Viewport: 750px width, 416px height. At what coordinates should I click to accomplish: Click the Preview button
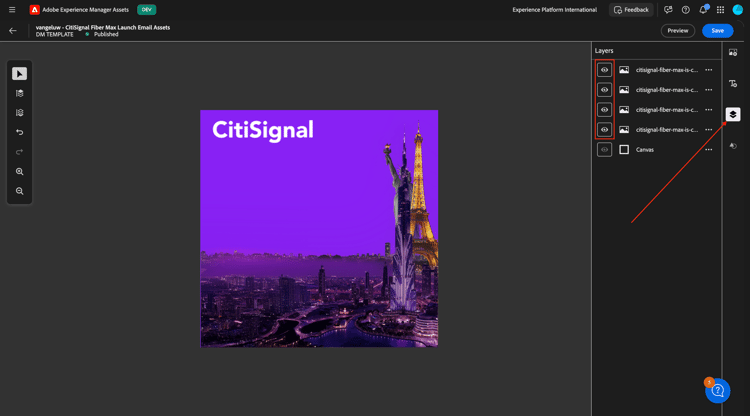[678, 31]
